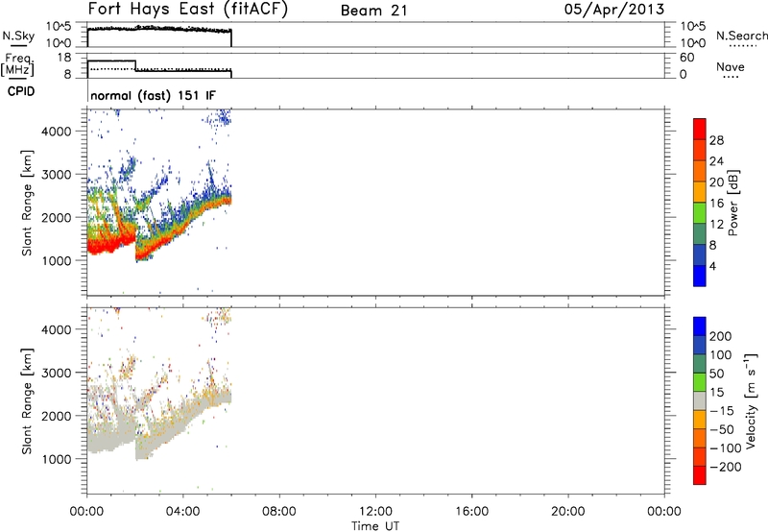This screenshot has width=768, height=532.
Task: Click the 'Nave' legend label
Action: [x=731, y=67]
